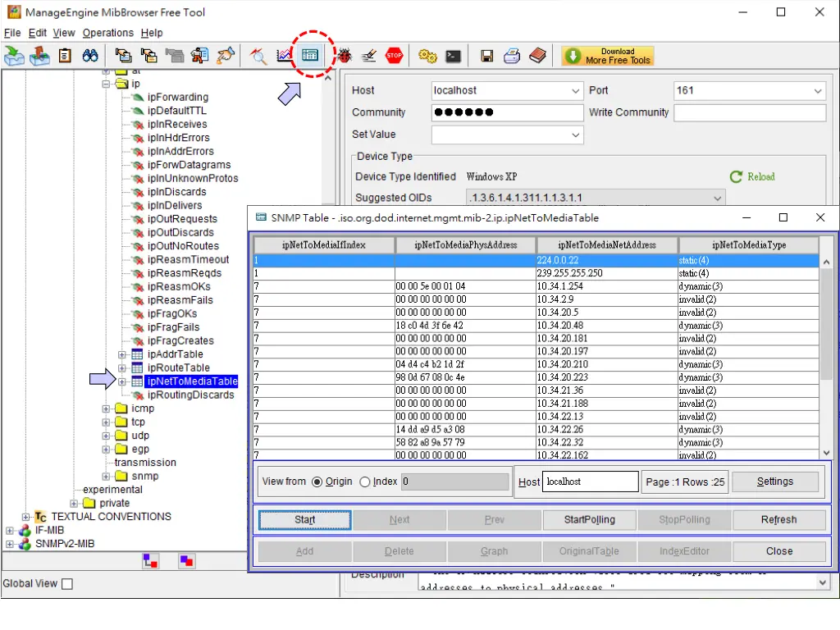
Task: Expand the tcp folder
Action: pyautogui.click(x=106, y=422)
